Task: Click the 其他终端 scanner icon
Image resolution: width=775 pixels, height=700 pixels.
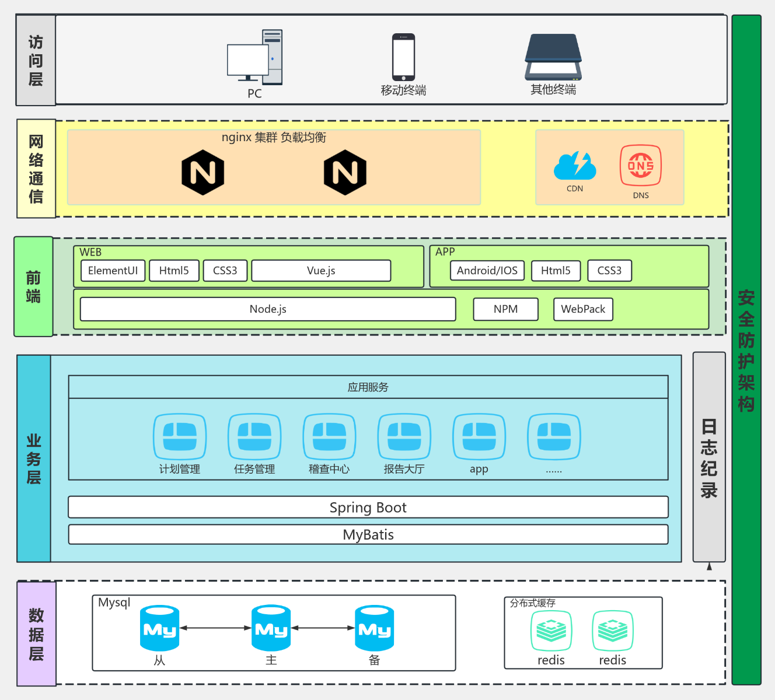Action: (553, 55)
